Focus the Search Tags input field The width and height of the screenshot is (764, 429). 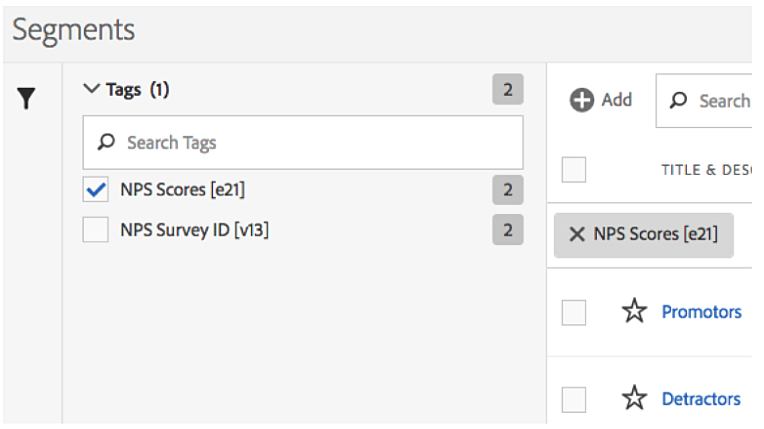pyautogui.click(x=303, y=142)
